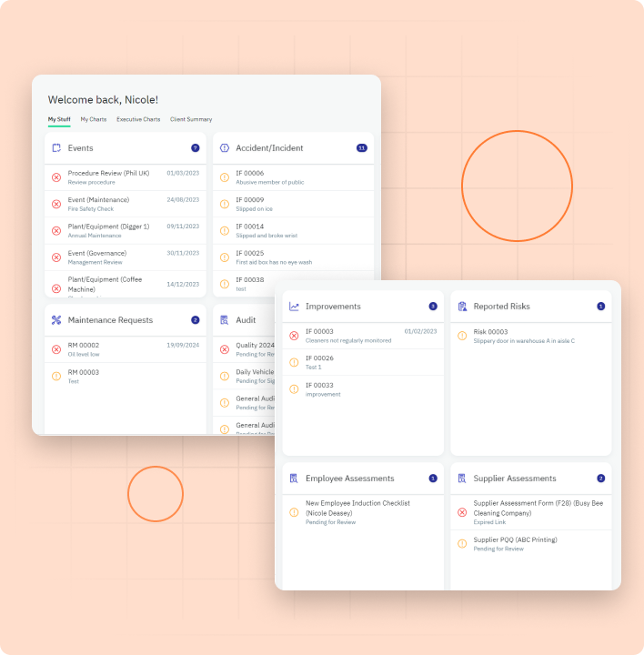Open maintenance request RM 00003

(x=126, y=377)
